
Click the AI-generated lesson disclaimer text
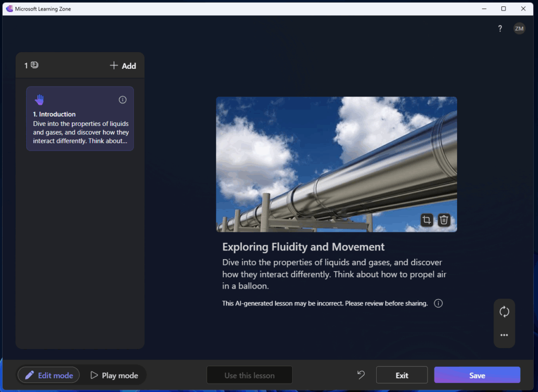[325, 303]
